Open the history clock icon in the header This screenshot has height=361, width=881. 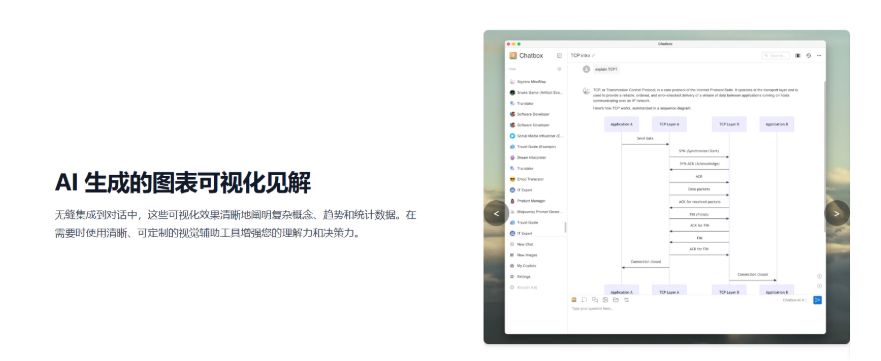[809, 56]
